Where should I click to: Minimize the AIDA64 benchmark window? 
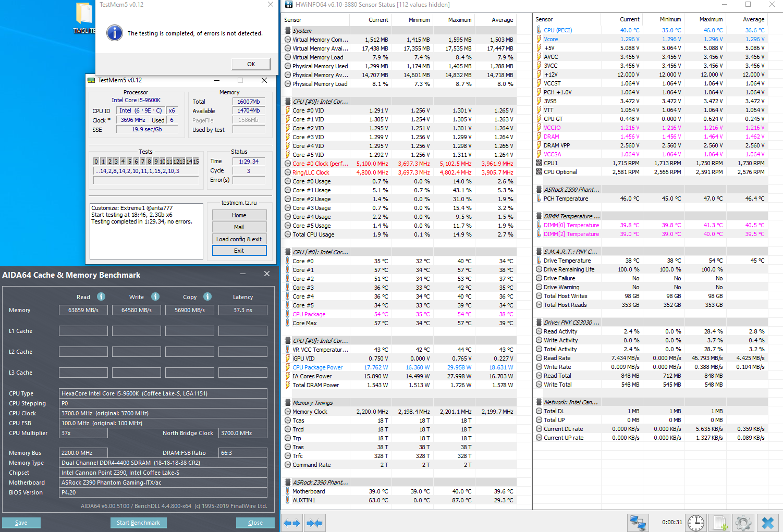243,274
